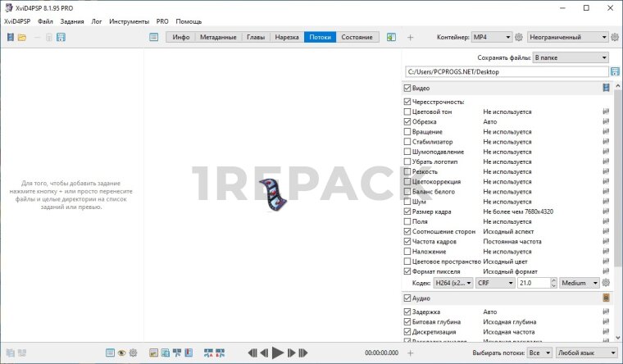Screen dimensions: 623x364
Task: Click the gear icon next to the MP4 container
Action: click(x=518, y=38)
